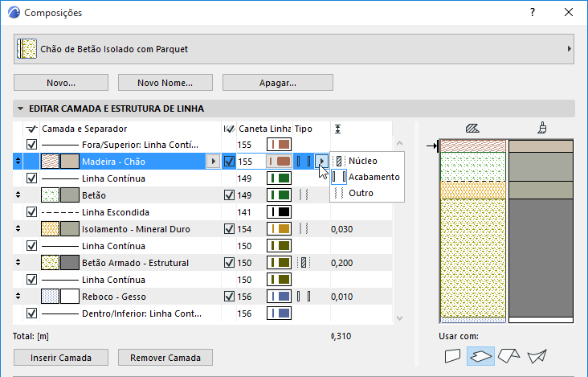Click the cut fill preview header icon
The image size is (588, 377).
tap(472, 129)
